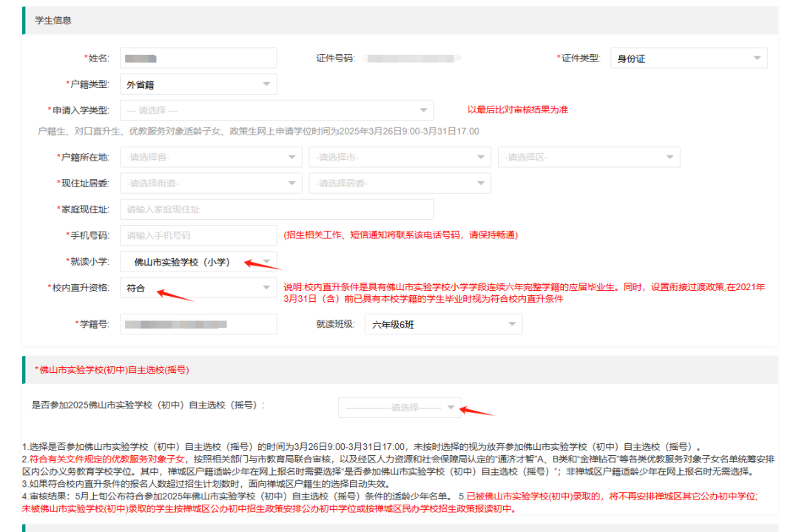This screenshot has width=799, height=532.
Task: Open the 就读班级 六年级6班 dropdown
Action: pyautogui.click(x=443, y=324)
